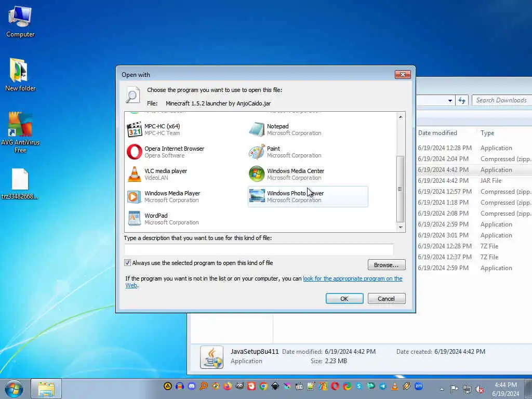Launch VLC cone icon in the taskbar
532x399 pixels.
coord(395,386)
